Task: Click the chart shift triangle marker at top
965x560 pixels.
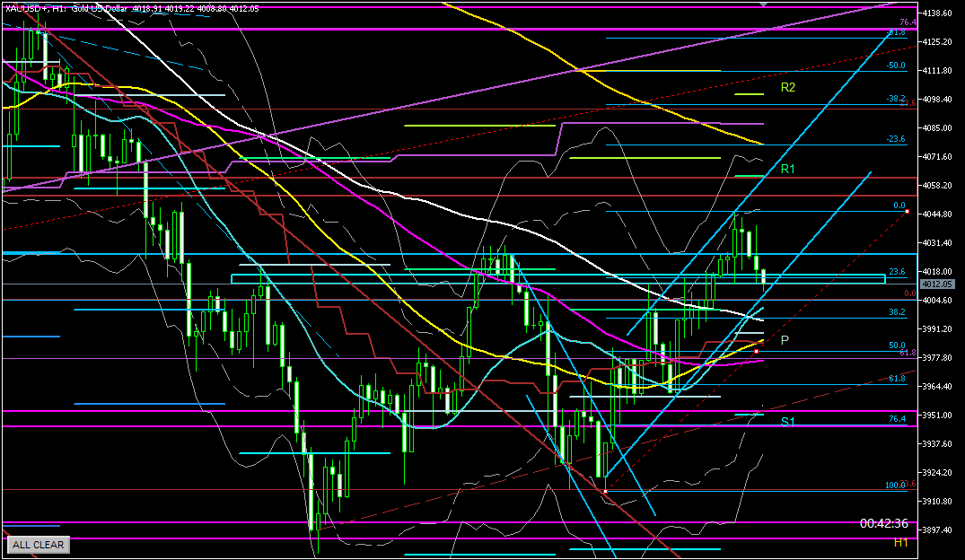Action: 764,4
